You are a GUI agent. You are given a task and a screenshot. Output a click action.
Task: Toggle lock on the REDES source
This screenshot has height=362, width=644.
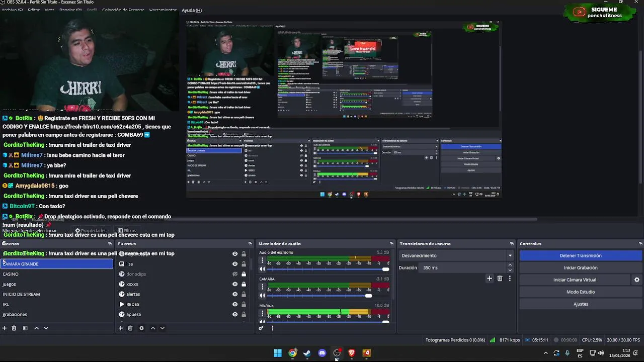244,304
